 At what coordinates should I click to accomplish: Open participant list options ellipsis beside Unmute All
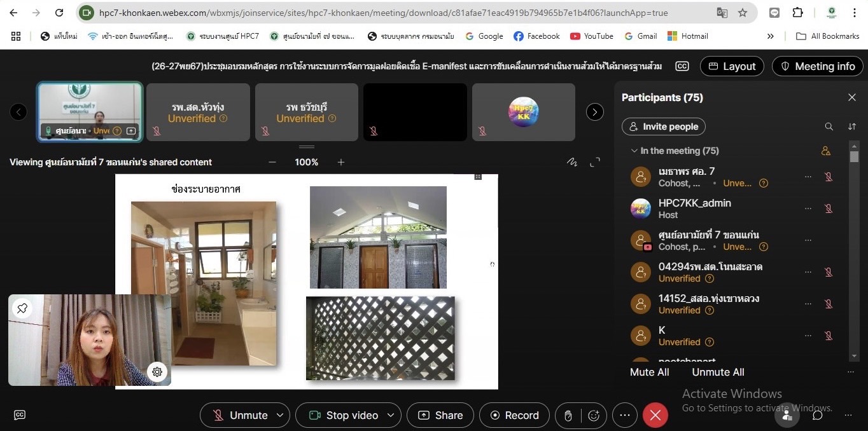click(x=851, y=372)
